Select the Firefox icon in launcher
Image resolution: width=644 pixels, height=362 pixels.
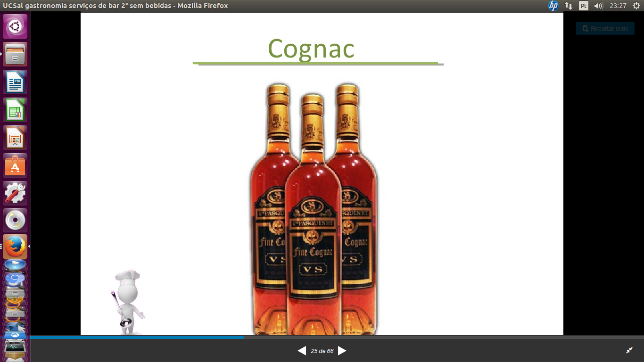point(15,247)
